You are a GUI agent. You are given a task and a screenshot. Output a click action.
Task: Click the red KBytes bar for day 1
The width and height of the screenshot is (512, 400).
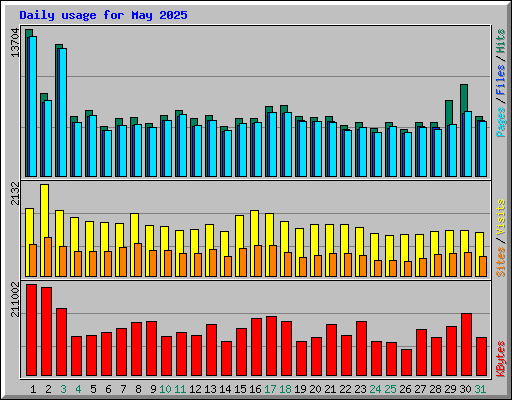pos(31,330)
